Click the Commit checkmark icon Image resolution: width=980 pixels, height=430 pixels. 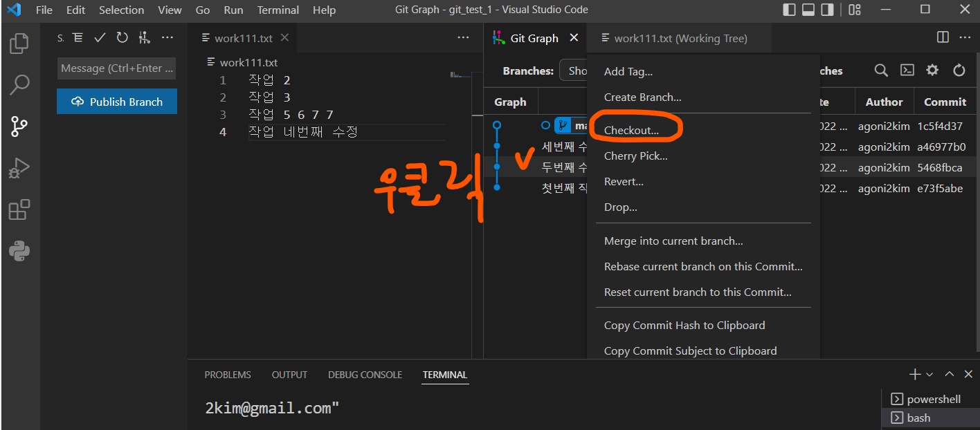click(x=100, y=38)
